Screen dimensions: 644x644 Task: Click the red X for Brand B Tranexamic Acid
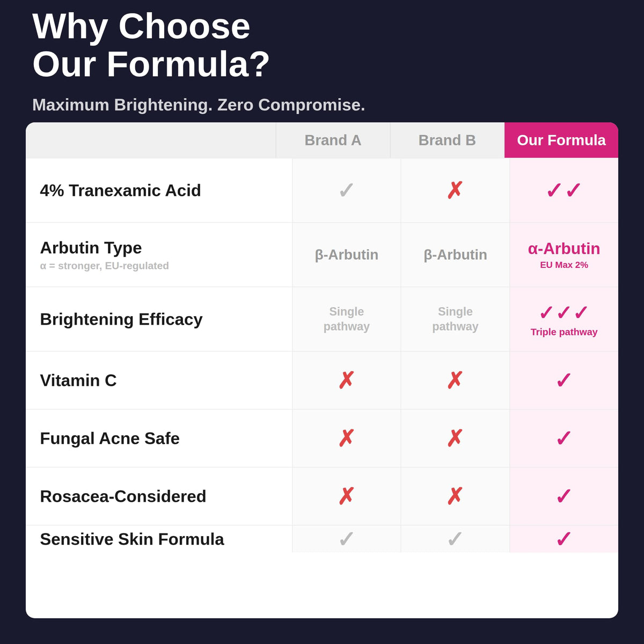pos(455,191)
